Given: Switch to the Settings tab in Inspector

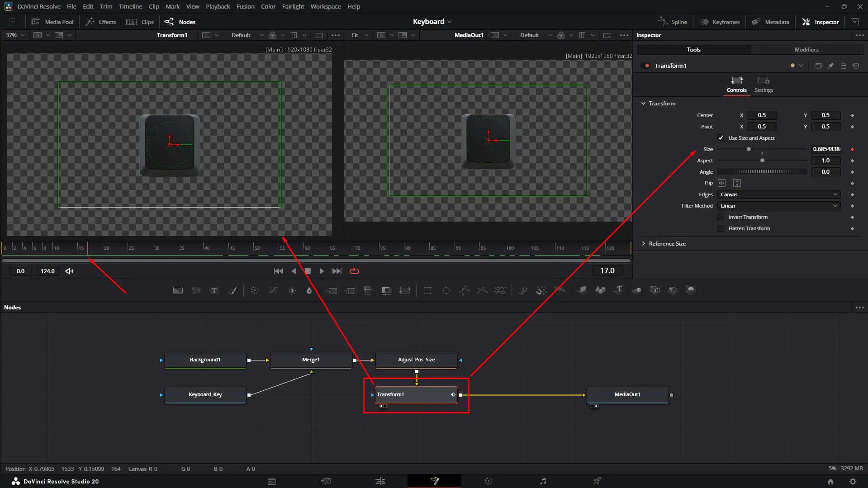Looking at the screenshot, I should tap(764, 85).
